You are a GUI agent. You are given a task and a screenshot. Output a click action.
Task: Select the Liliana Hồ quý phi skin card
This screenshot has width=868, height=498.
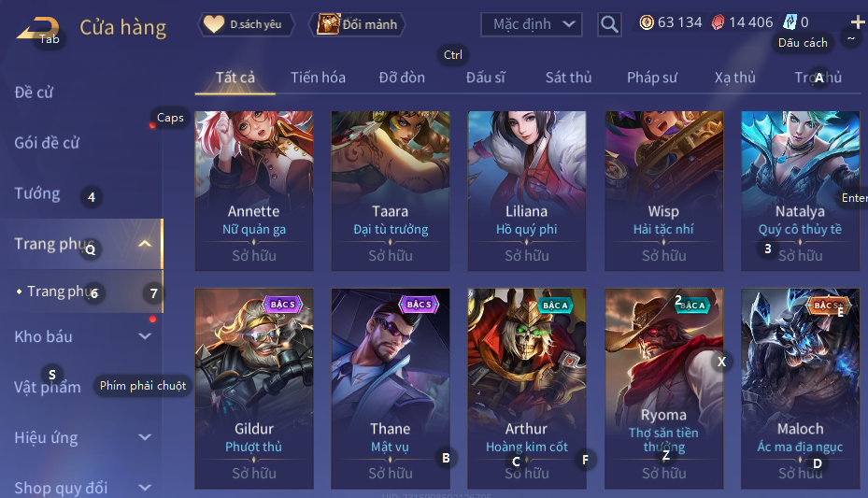(x=526, y=191)
